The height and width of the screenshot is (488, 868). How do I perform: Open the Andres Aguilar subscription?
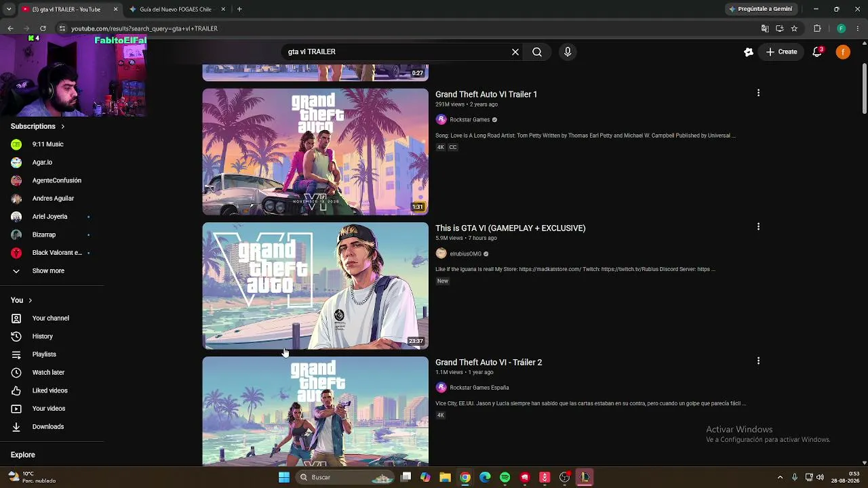pyautogui.click(x=52, y=199)
